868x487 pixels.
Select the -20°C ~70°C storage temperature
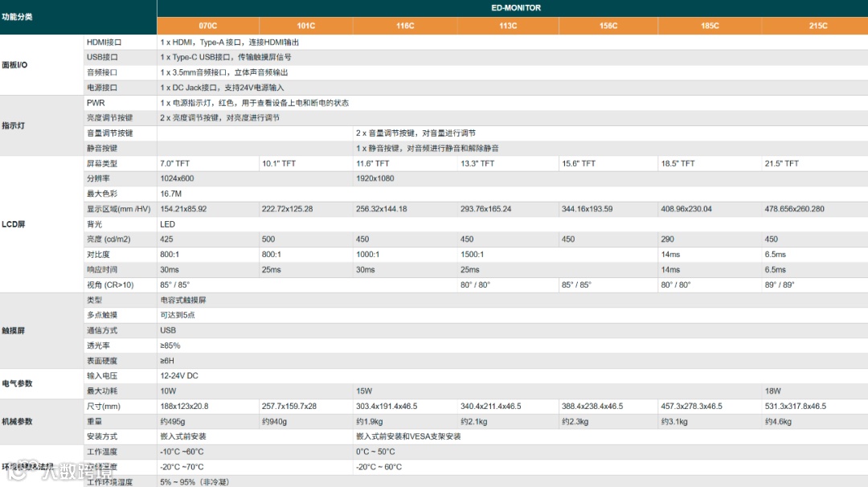coord(182,467)
